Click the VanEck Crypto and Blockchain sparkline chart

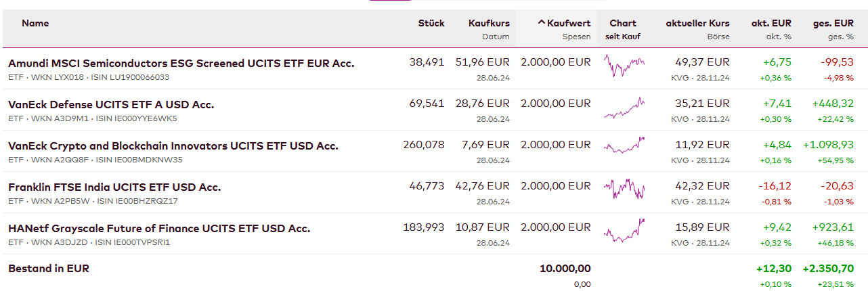point(624,145)
